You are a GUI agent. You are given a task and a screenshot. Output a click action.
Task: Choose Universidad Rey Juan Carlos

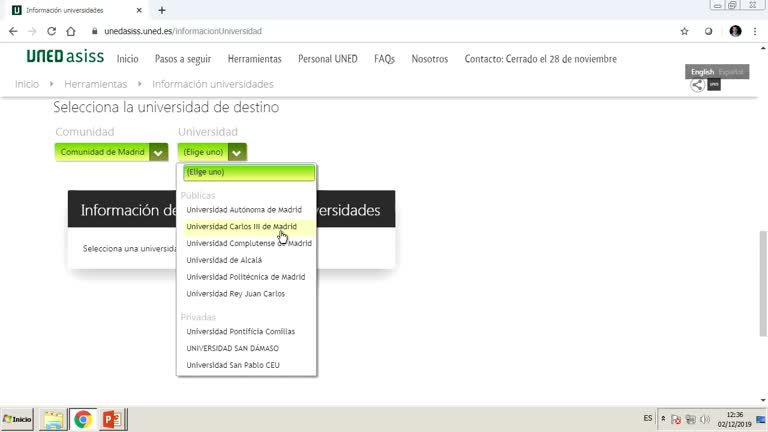pyautogui.click(x=235, y=294)
